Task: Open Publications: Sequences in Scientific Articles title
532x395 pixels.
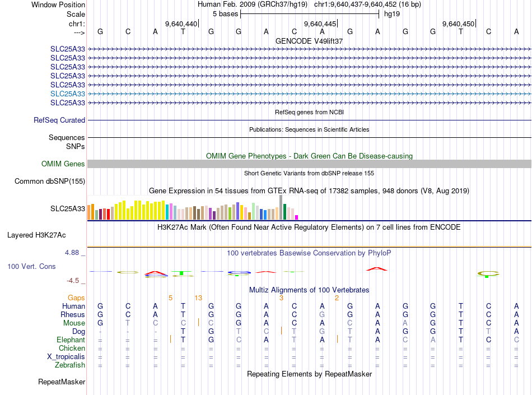Action: coord(309,129)
